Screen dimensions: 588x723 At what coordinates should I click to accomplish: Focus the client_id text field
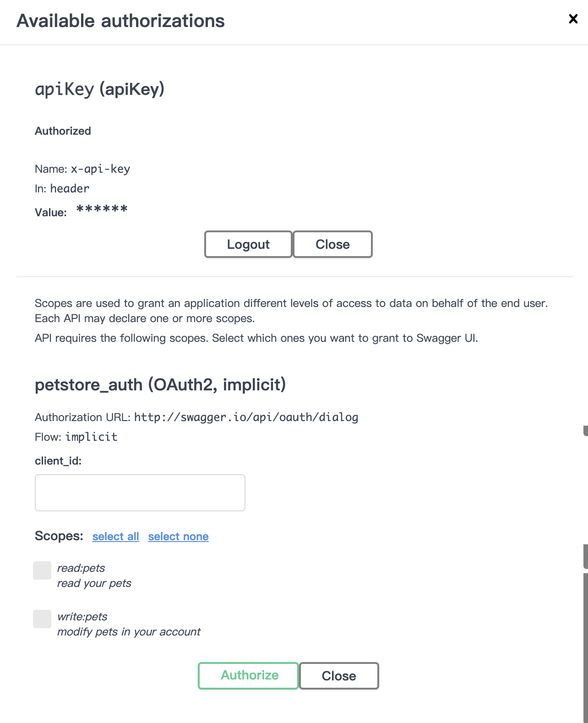click(x=140, y=493)
